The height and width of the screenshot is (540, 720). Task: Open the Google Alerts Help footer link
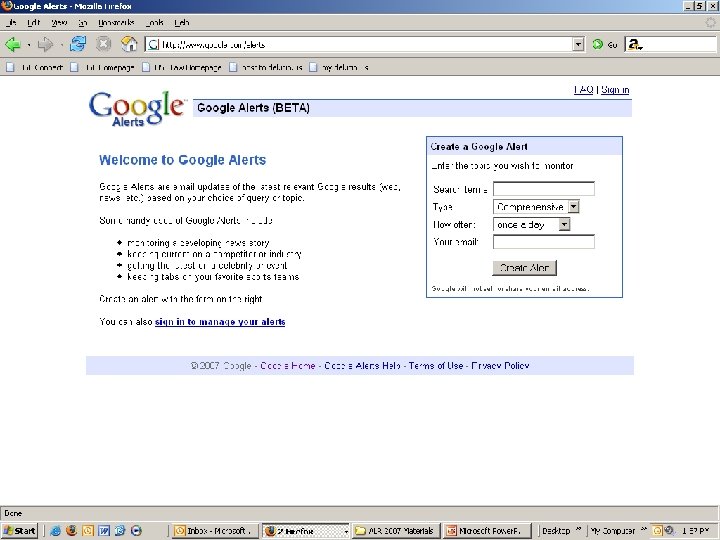[362, 366]
